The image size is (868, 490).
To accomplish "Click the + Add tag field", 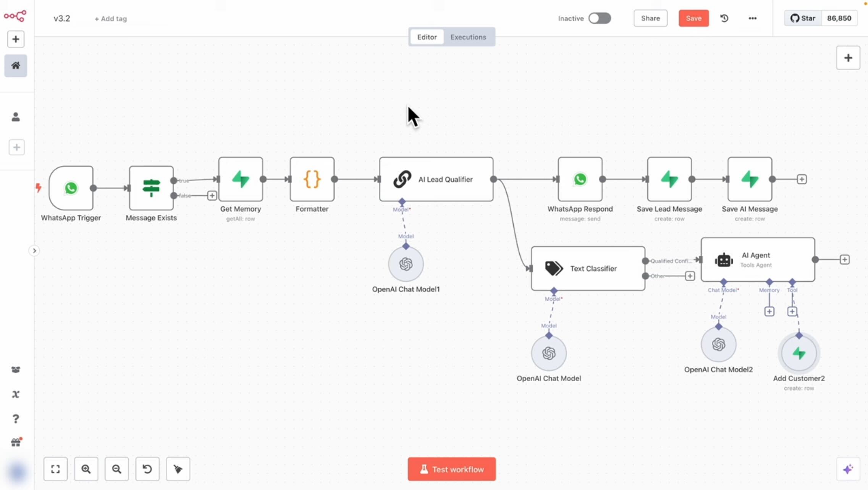I will [x=111, y=19].
